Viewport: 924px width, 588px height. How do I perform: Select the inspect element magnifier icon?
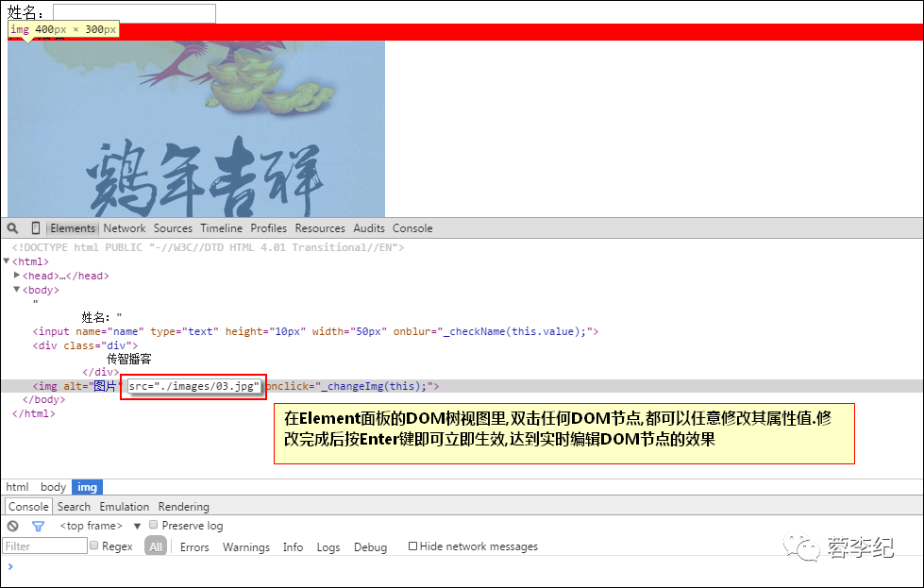(12, 227)
